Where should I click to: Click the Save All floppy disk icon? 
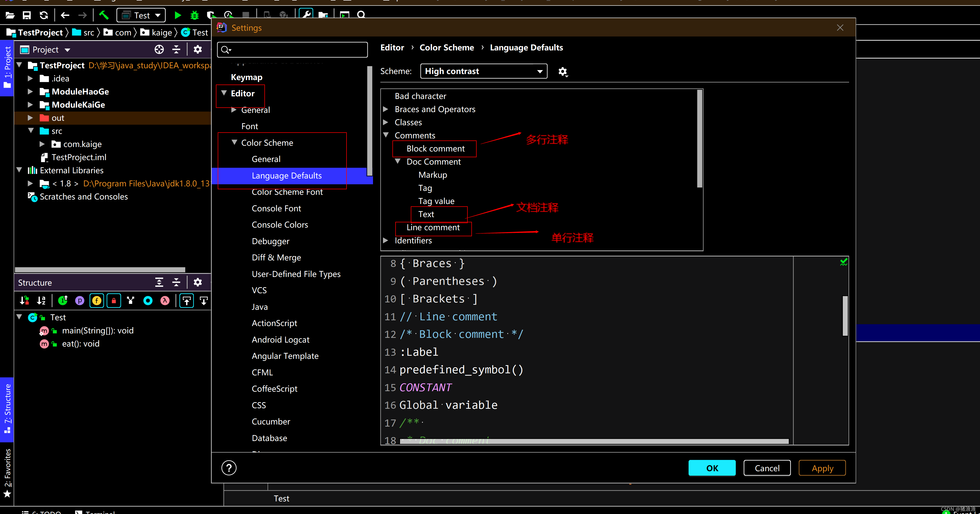[27, 15]
